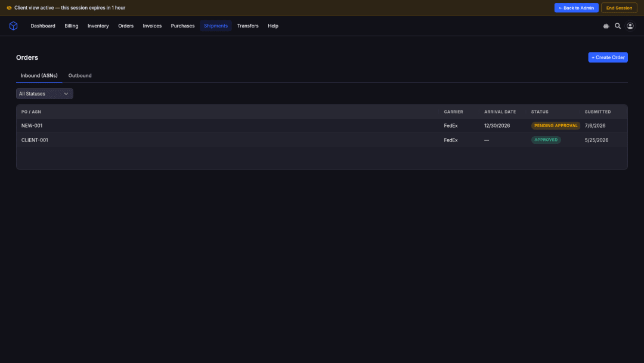Screen dimensions: 644x363
Task: Expand the All Statuses dropdown
Action: (44, 94)
